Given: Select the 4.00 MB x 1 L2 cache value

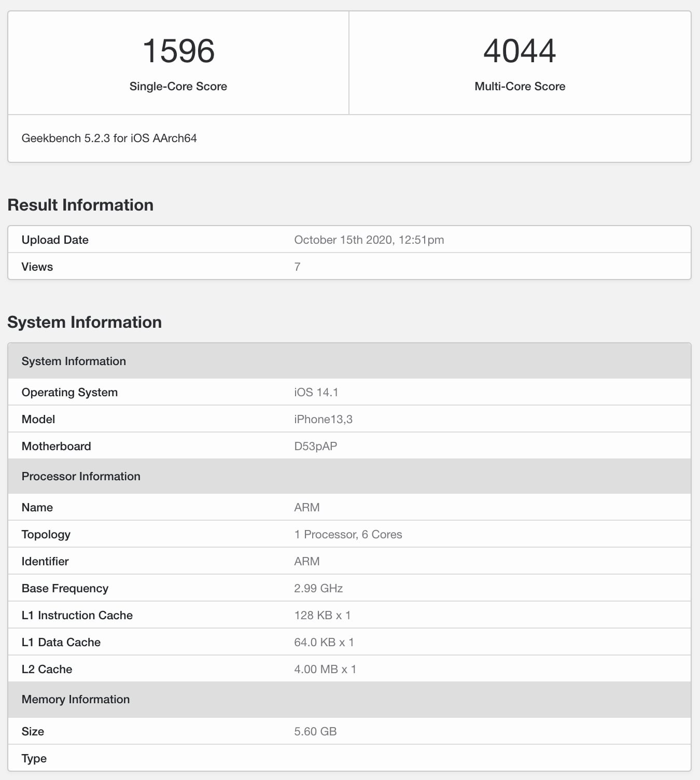Looking at the screenshot, I should click(x=325, y=669).
